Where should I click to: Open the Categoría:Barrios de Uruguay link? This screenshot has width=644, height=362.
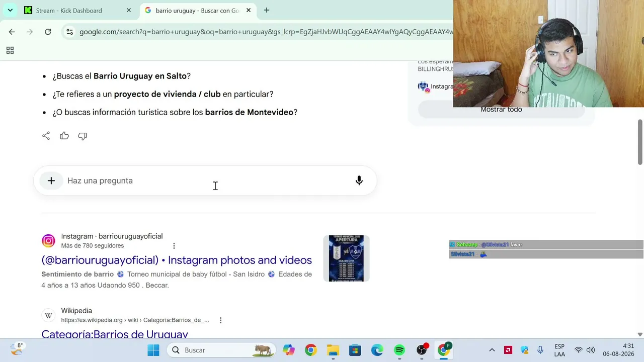point(115,334)
